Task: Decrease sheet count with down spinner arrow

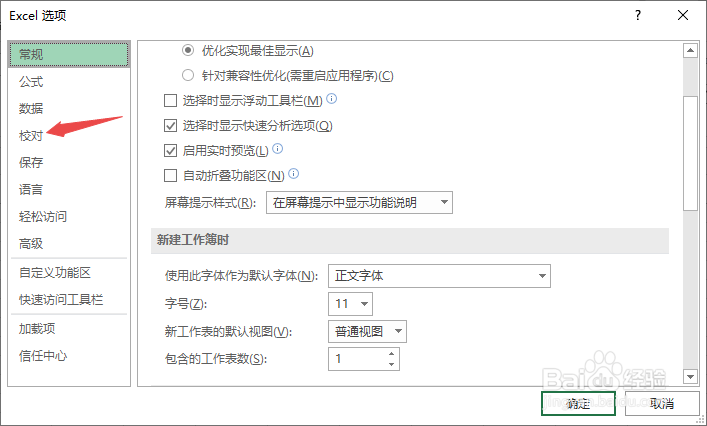Action: click(x=390, y=363)
